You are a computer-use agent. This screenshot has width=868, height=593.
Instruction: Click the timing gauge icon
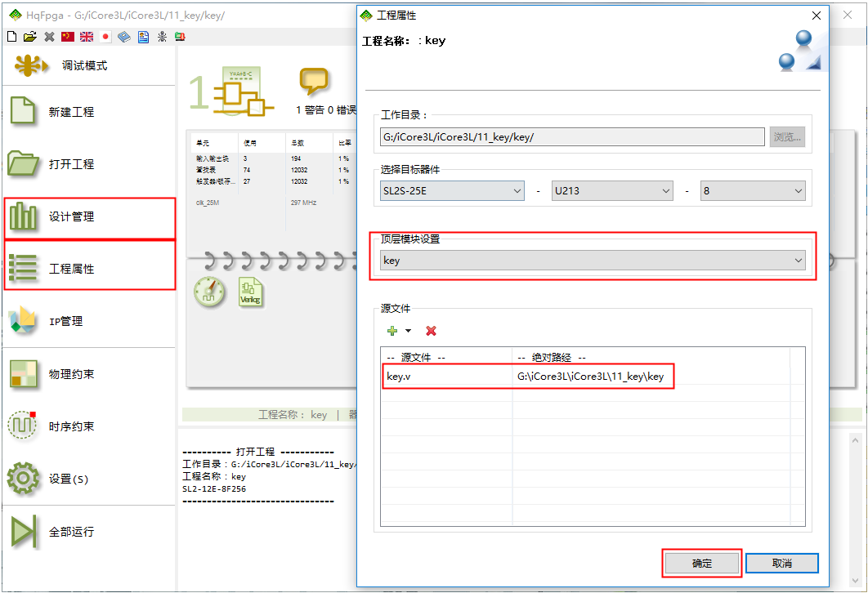coord(210,292)
